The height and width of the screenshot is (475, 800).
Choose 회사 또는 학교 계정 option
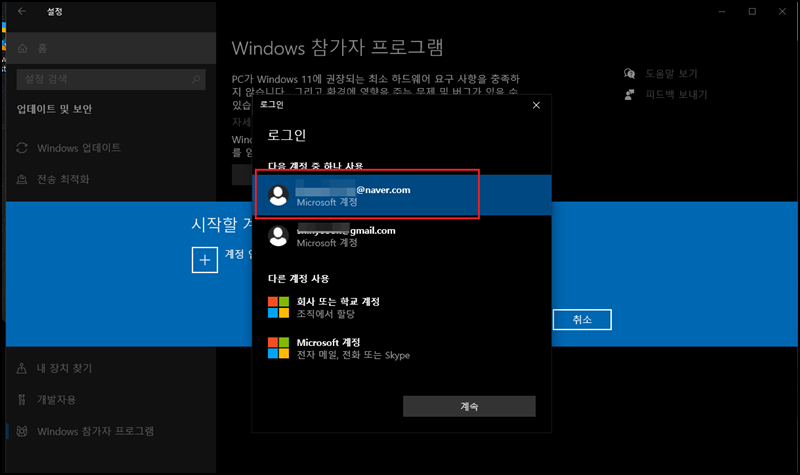pyautogui.click(x=402, y=308)
